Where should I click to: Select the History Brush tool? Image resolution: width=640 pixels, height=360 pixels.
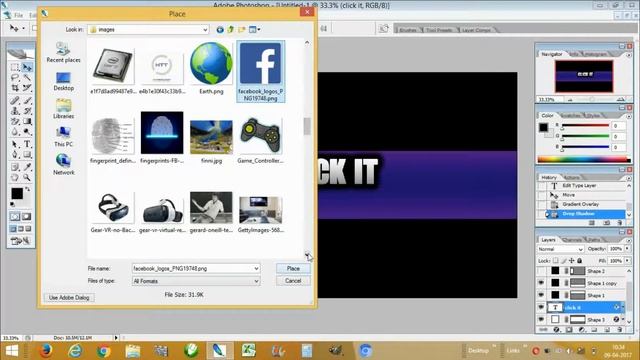(x=27, y=111)
